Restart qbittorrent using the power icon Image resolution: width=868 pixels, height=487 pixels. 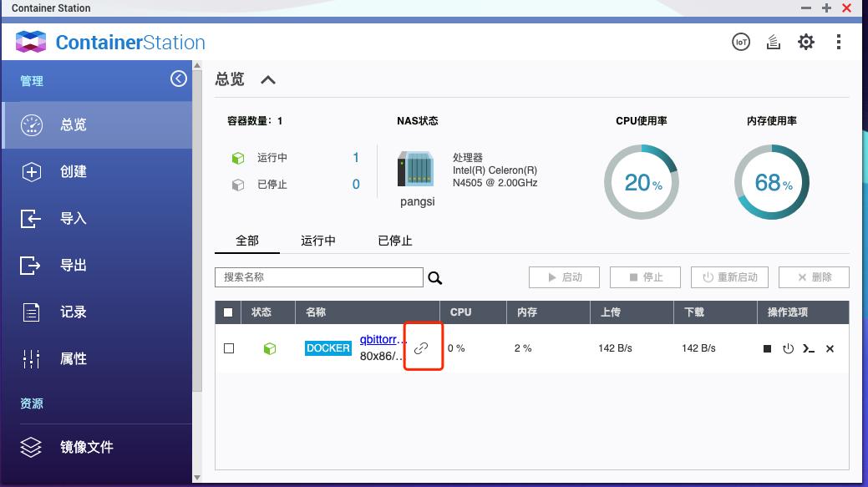tap(787, 348)
